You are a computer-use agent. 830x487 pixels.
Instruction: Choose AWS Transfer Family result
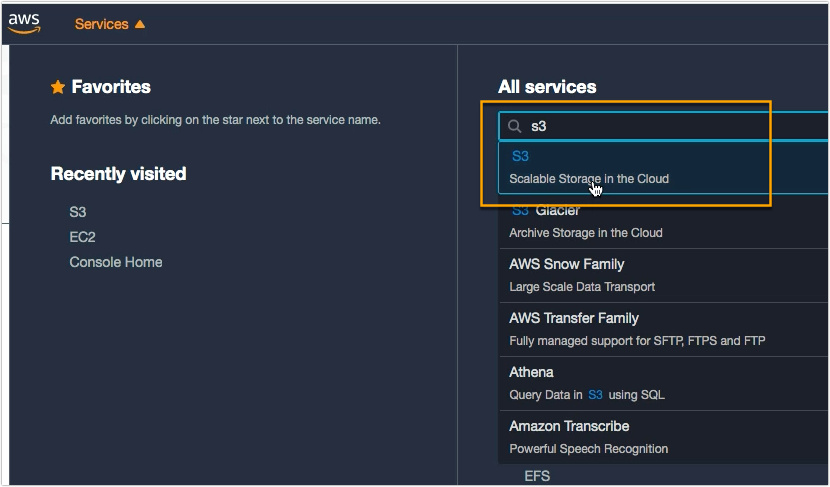tap(573, 318)
